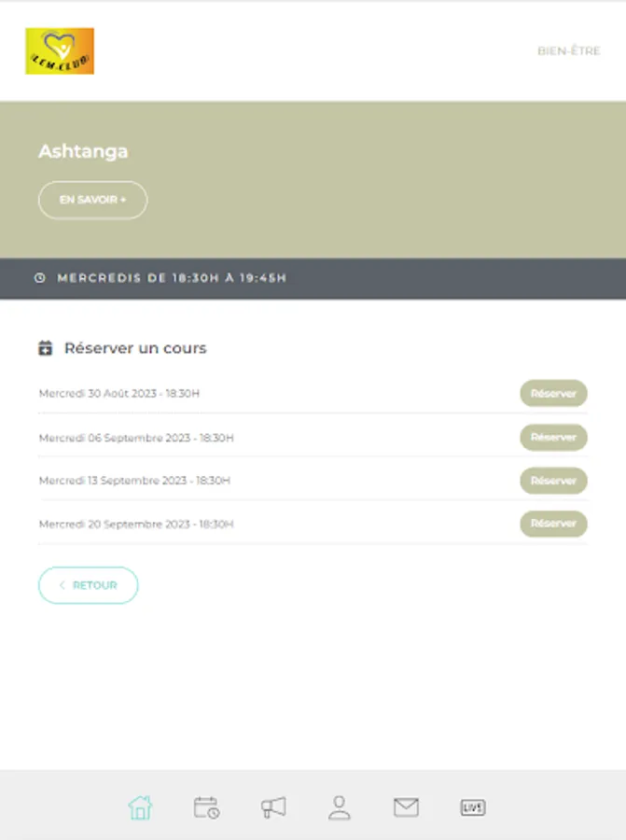Click the LEM Club logo
Image resolution: width=626 pixels, height=840 pixels.
60,51
